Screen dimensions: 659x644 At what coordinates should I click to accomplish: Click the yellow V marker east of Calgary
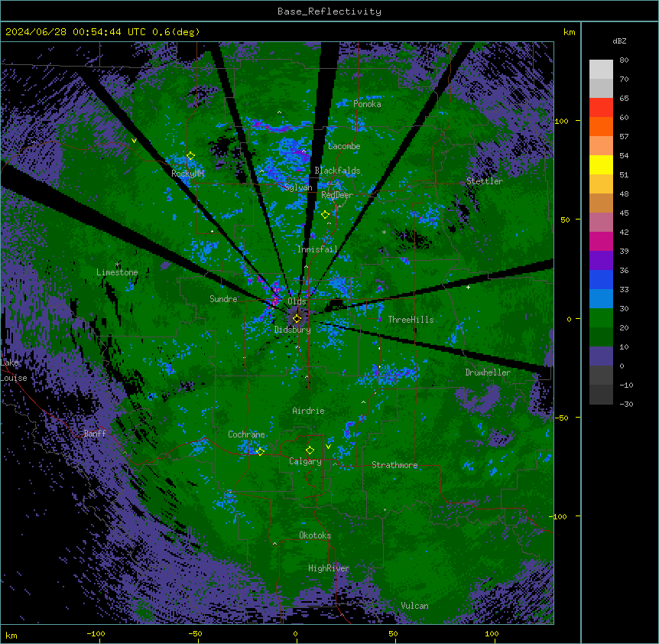tap(328, 447)
